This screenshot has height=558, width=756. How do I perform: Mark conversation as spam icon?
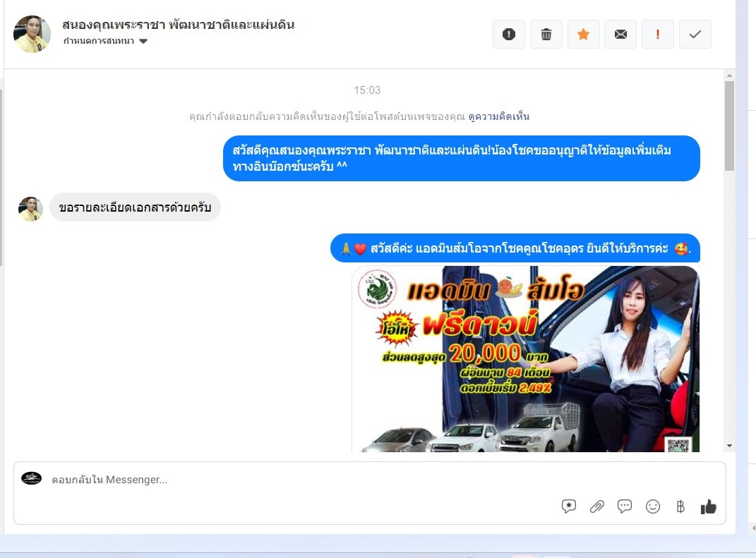[509, 34]
